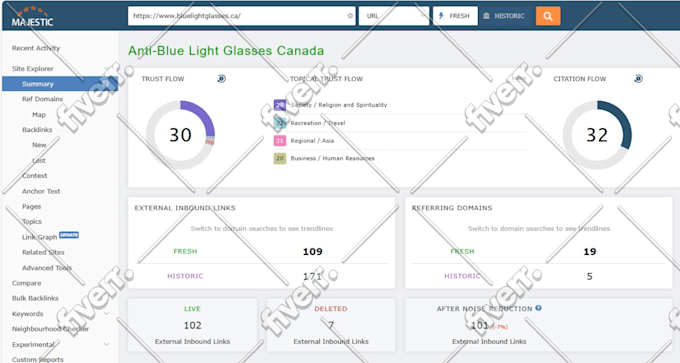Click Deleted links count 7
The width and height of the screenshot is (680, 363).
(x=331, y=325)
